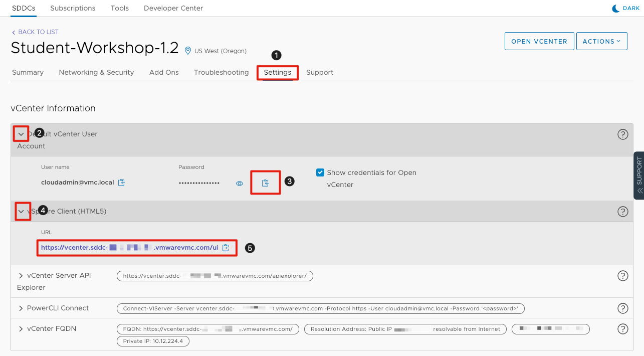Open the Tools top tab

[120, 8]
